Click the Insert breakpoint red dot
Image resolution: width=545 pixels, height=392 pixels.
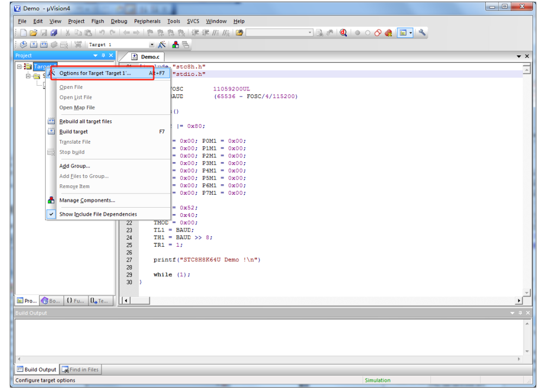coord(357,33)
